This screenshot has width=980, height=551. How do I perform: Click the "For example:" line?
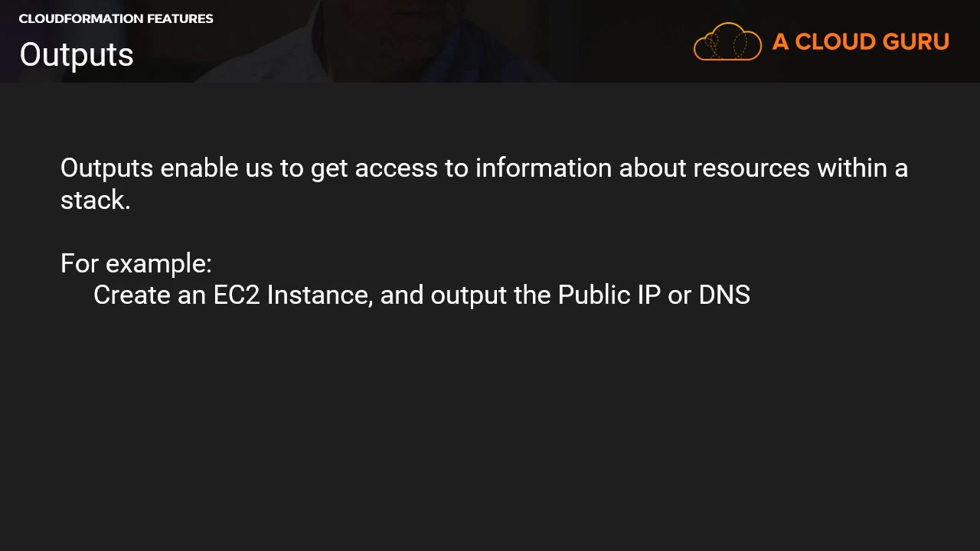point(136,264)
